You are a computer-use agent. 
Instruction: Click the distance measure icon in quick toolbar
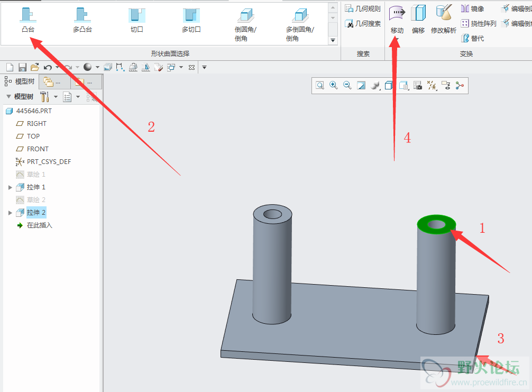coord(120,67)
